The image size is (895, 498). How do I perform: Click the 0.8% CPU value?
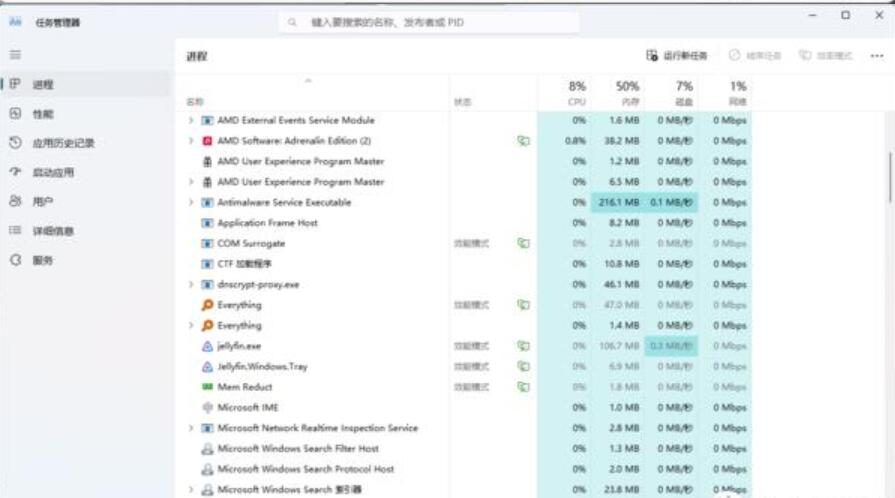click(575, 140)
